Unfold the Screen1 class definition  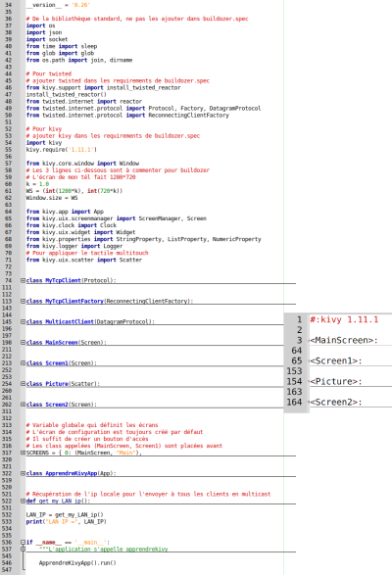[23, 363]
